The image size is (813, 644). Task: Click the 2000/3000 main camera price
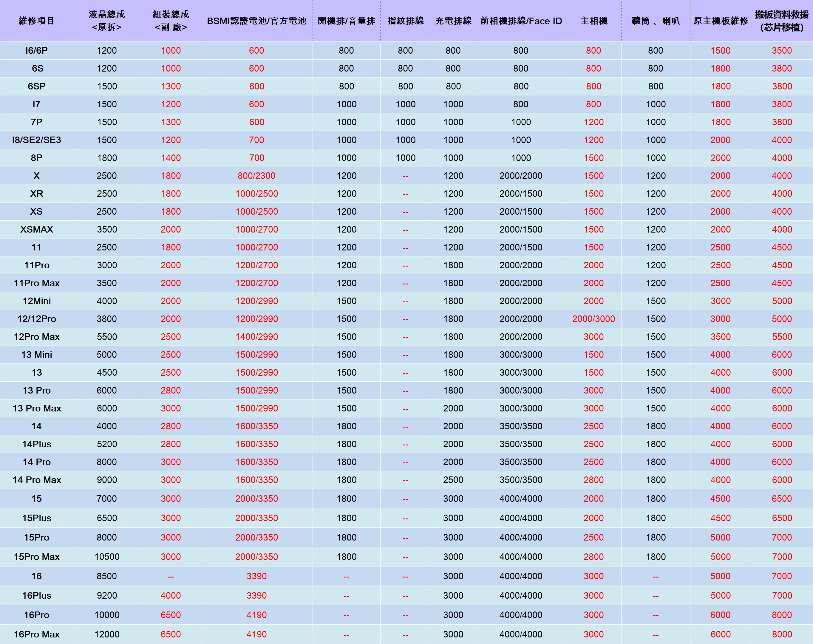tap(593, 319)
